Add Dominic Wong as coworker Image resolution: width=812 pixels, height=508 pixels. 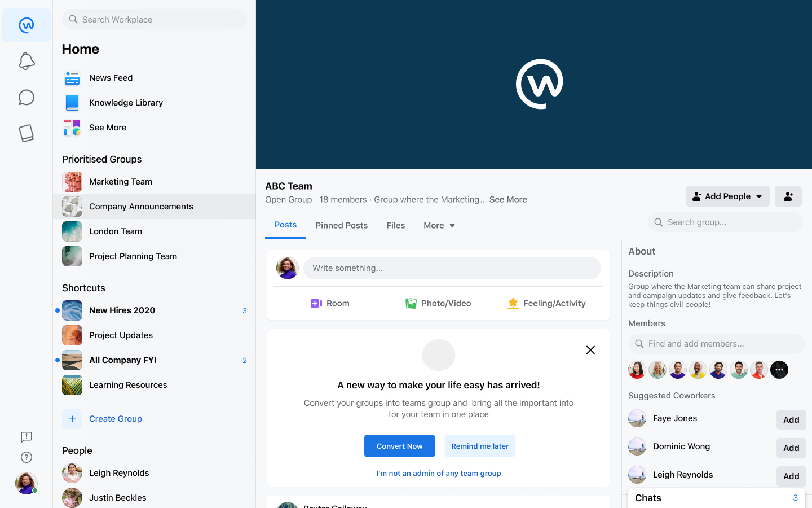click(791, 448)
